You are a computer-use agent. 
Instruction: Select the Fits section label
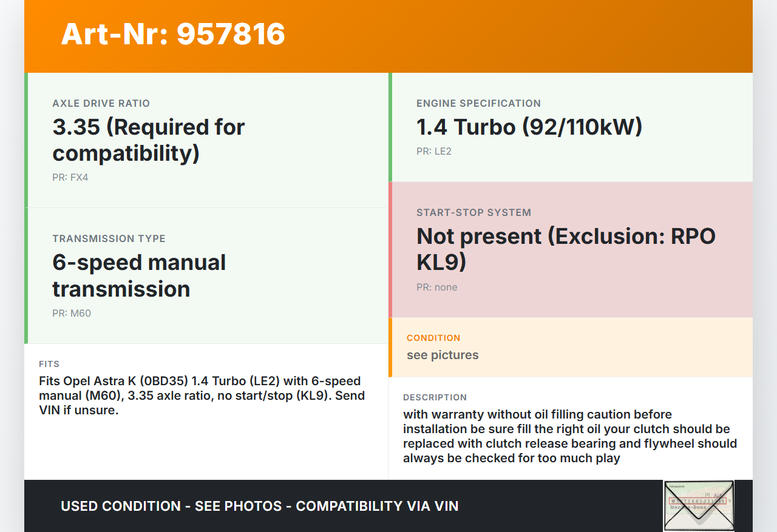click(x=49, y=364)
